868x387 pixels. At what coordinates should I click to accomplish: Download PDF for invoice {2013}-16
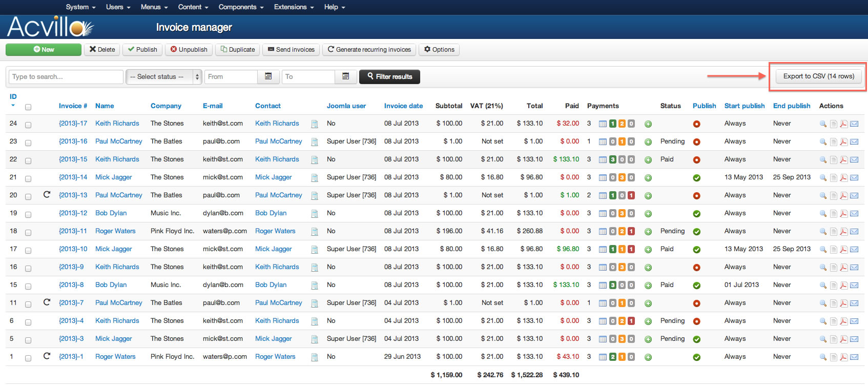pyautogui.click(x=843, y=142)
